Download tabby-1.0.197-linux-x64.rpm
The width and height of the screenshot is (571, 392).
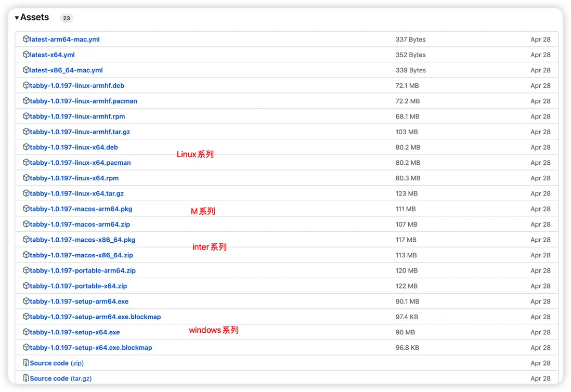click(74, 178)
